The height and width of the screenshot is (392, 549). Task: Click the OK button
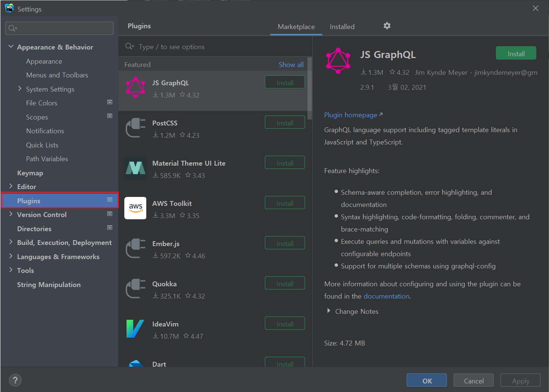point(427,380)
